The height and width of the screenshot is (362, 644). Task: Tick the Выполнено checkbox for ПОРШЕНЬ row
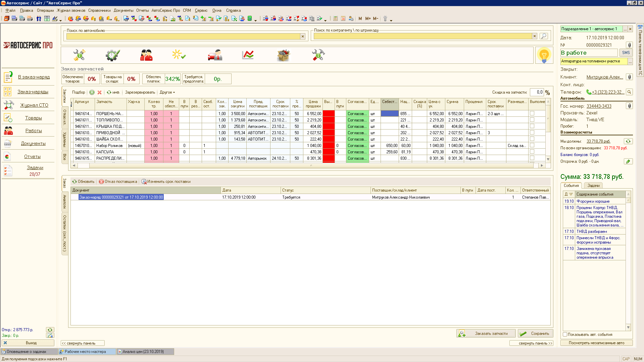(532, 113)
